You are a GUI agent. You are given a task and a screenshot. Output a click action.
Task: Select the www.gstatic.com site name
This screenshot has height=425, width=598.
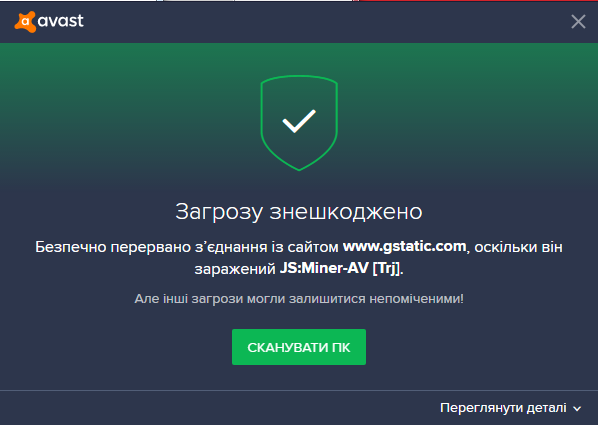(404, 246)
